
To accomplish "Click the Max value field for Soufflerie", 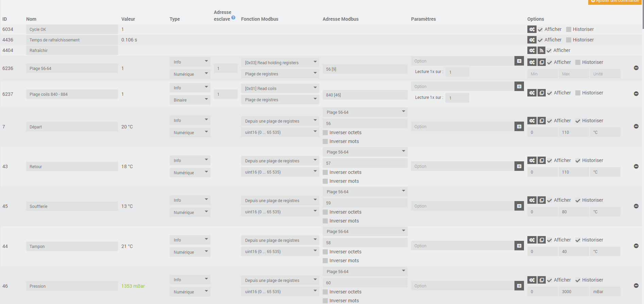I will click(x=574, y=212).
